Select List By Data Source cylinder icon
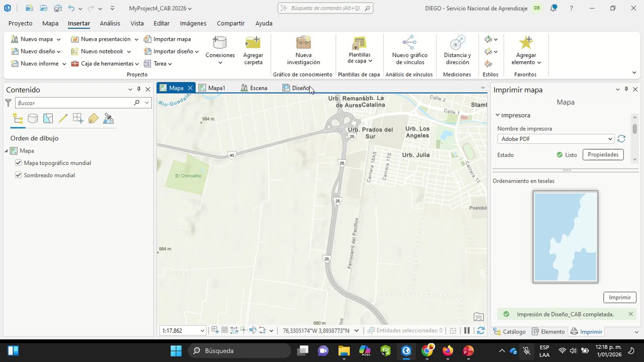The image size is (644, 362). [33, 119]
